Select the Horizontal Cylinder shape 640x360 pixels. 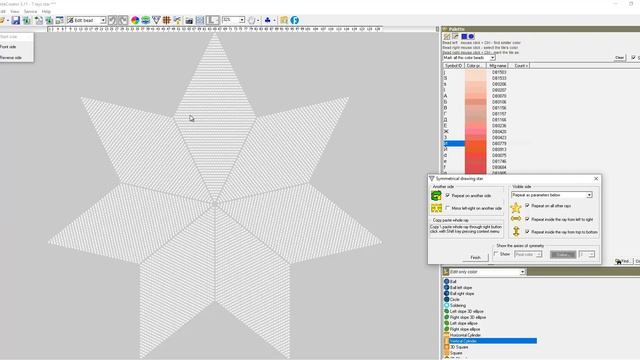(x=465, y=335)
